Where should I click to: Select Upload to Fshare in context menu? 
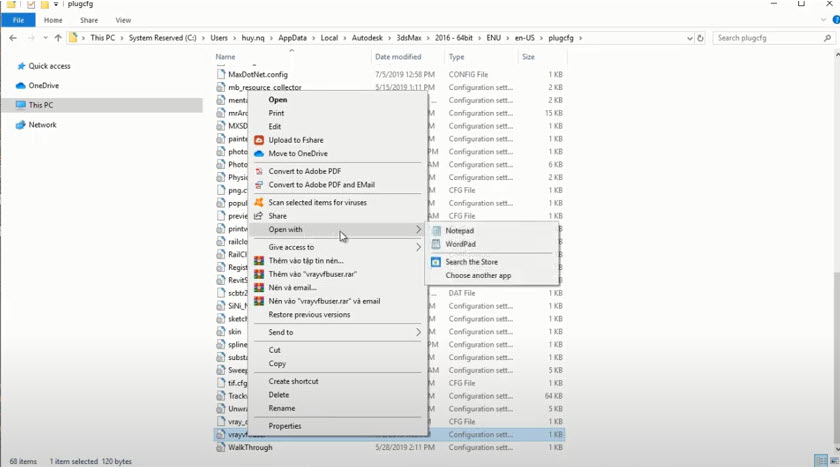pos(295,140)
